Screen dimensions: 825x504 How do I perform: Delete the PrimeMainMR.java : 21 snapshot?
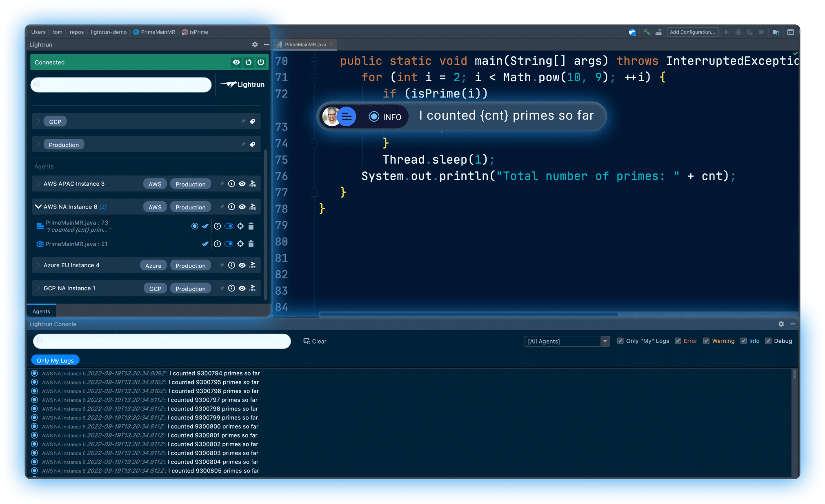click(251, 244)
